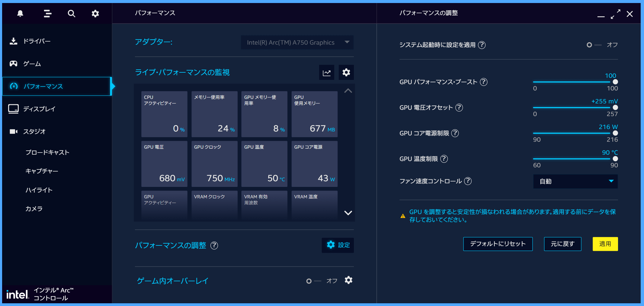Select the GPU コア電源 43 W tile

(x=315, y=164)
